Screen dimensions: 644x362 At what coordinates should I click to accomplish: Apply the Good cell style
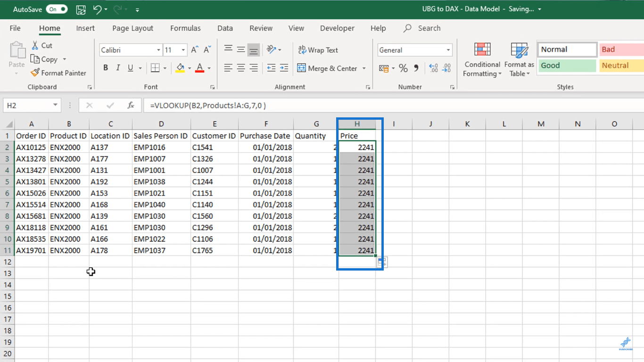tap(567, 66)
